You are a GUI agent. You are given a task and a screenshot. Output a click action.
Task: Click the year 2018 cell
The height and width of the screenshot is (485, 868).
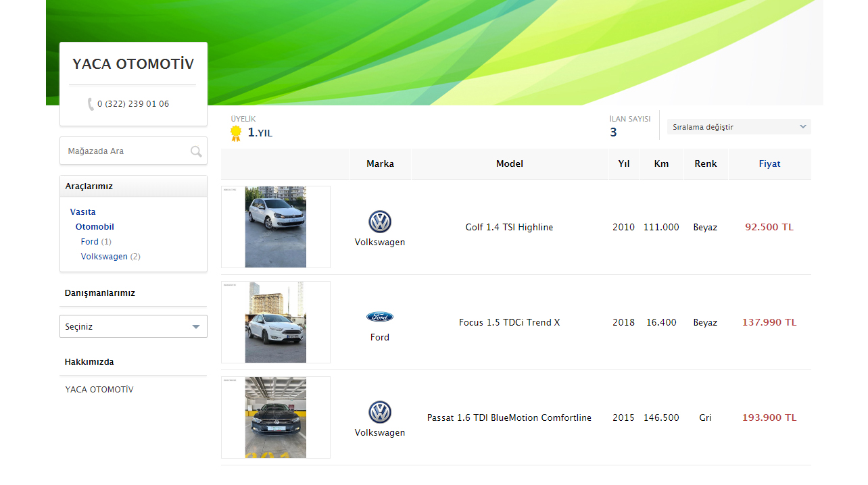point(624,323)
